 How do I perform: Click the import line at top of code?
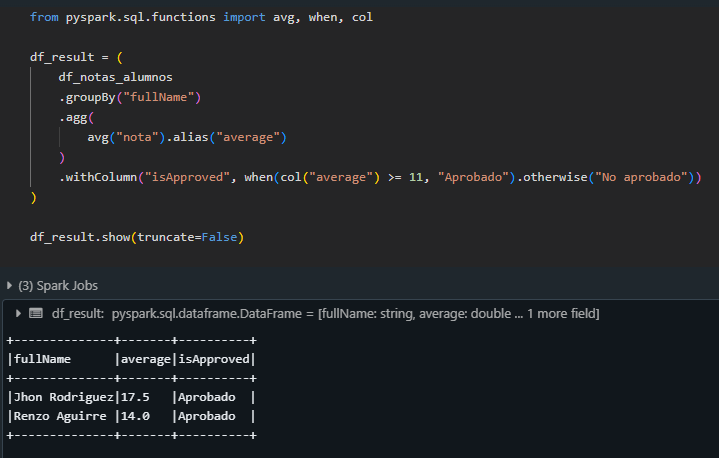(x=201, y=17)
